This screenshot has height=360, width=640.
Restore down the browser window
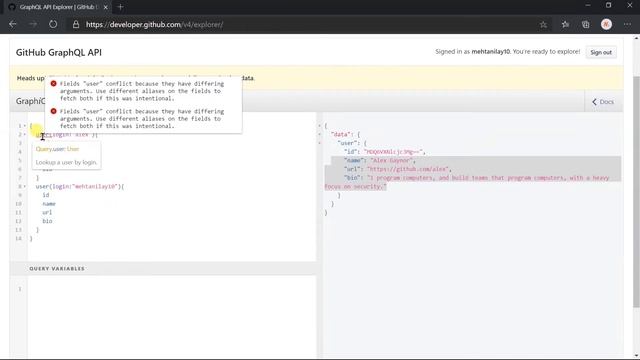(609, 5)
